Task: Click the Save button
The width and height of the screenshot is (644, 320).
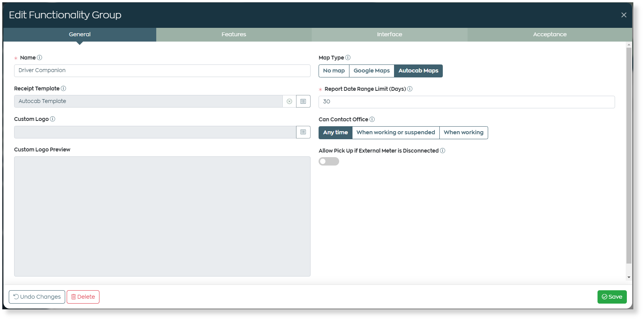Action: coord(612,297)
